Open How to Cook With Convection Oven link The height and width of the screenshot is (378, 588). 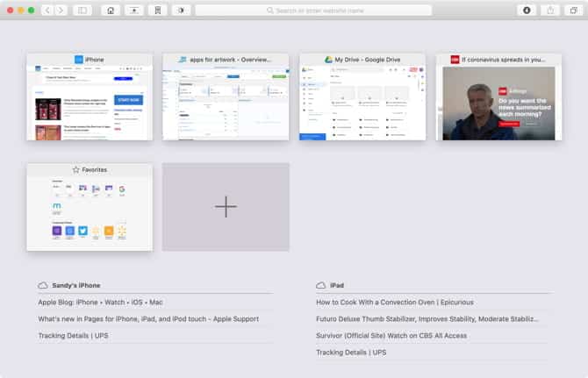[395, 303]
